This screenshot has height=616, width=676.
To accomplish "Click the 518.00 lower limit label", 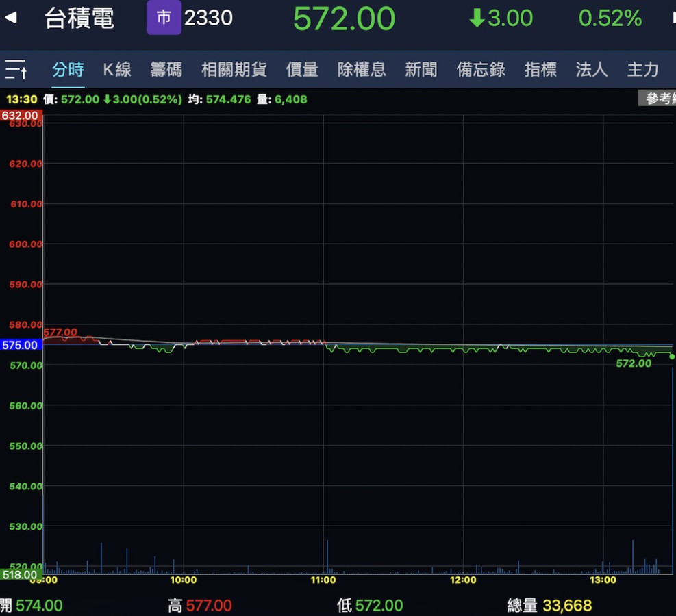I will pos(21,575).
